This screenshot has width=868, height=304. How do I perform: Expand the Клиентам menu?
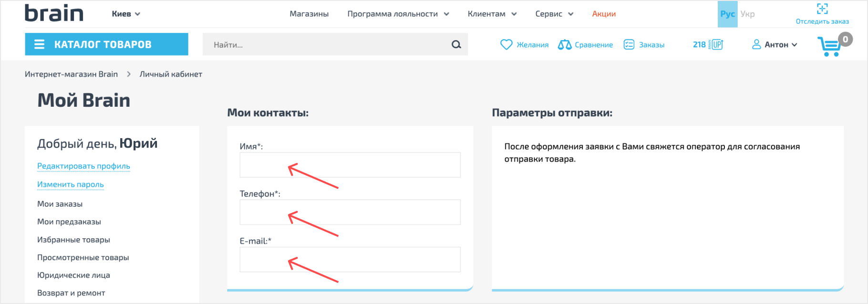492,14
